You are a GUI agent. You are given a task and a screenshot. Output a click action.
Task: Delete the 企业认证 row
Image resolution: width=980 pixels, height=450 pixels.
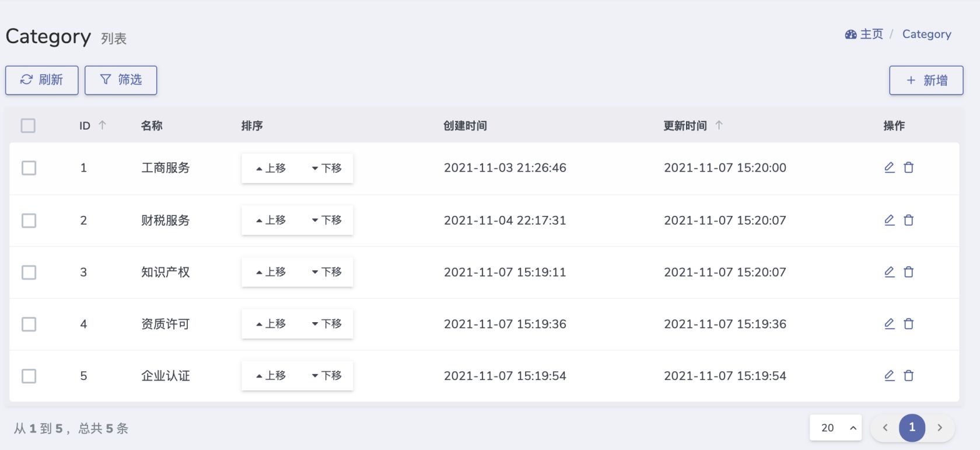(x=909, y=376)
